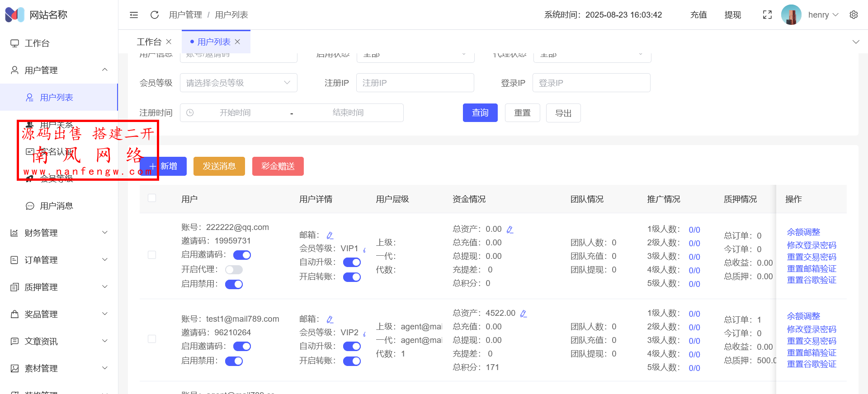Click the 注册IP input field
868x394 pixels.
click(x=415, y=83)
